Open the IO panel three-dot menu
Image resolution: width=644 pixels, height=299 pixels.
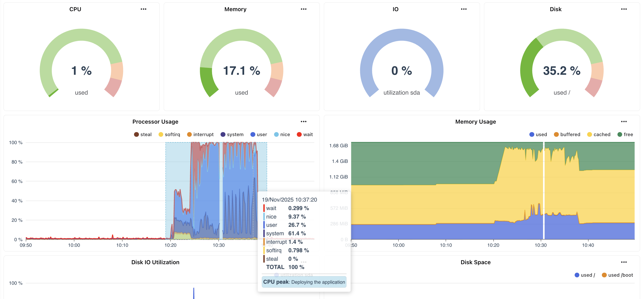click(x=464, y=9)
